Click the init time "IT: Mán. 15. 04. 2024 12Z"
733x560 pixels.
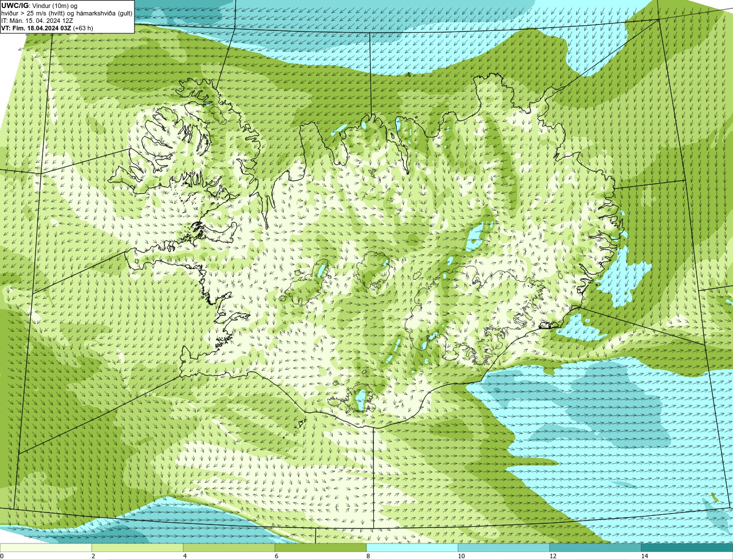point(37,20)
